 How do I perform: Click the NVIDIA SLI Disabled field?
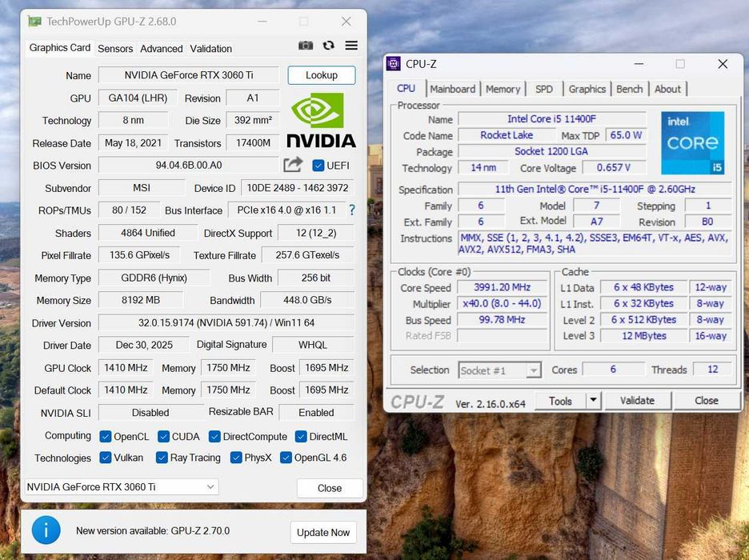[x=150, y=413]
